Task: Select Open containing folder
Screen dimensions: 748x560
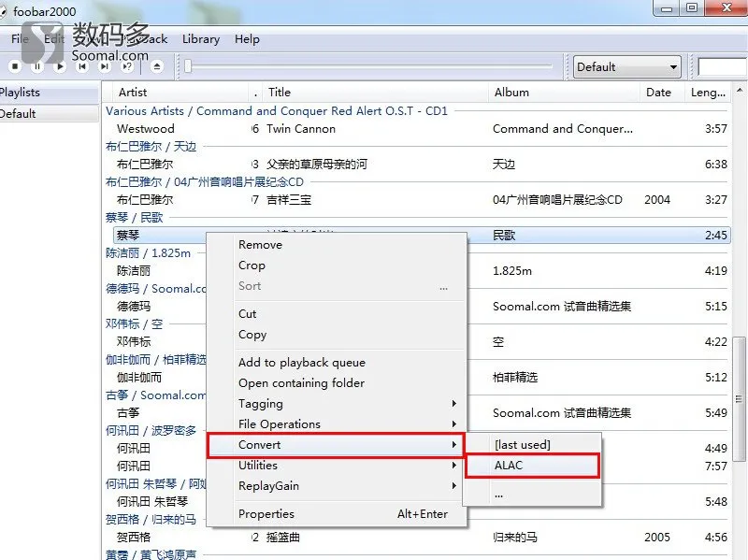Action: click(337, 383)
